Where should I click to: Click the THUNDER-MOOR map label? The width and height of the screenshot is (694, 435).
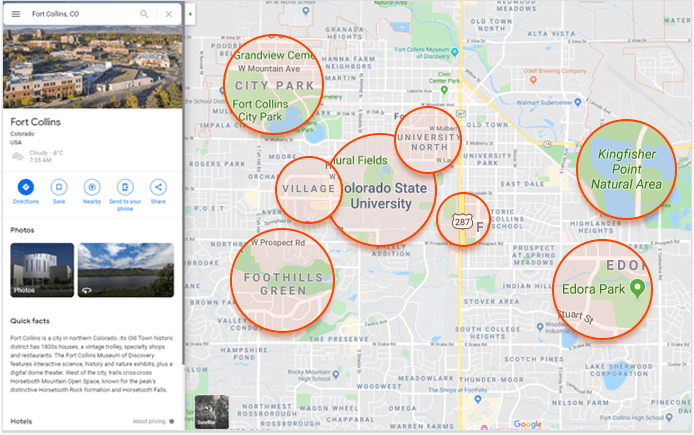[x=491, y=380]
